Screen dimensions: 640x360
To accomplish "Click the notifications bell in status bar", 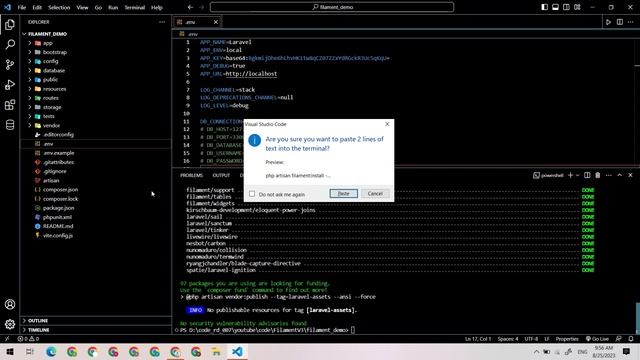I will point(631,339).
